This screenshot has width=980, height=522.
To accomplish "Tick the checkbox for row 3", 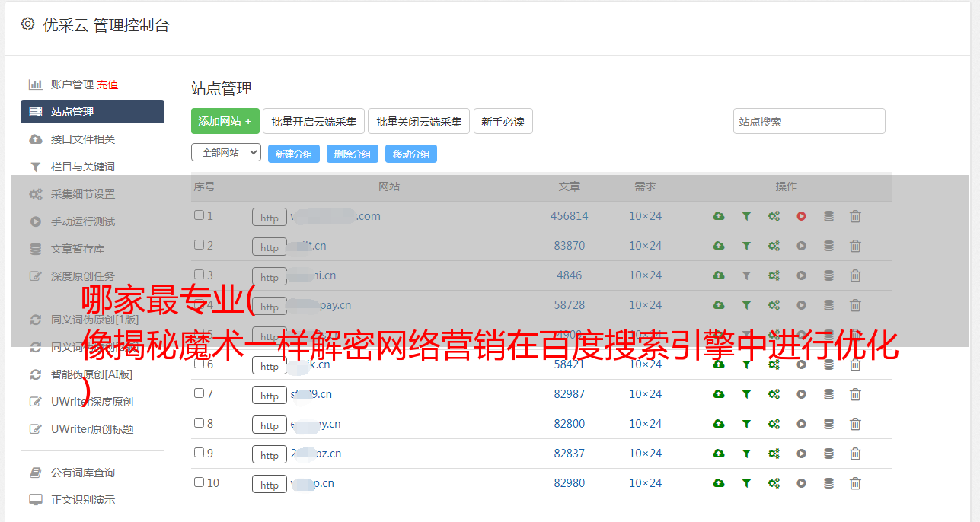I will pyautogui.click(x=199, y=275).
